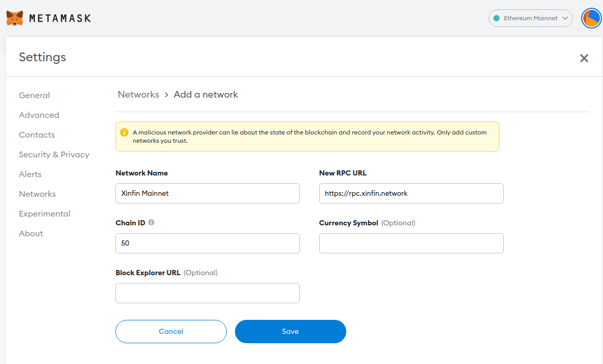Click the Chain ID info icon
The height and width of the screenshot is (364, 603).
click(151, 222)
